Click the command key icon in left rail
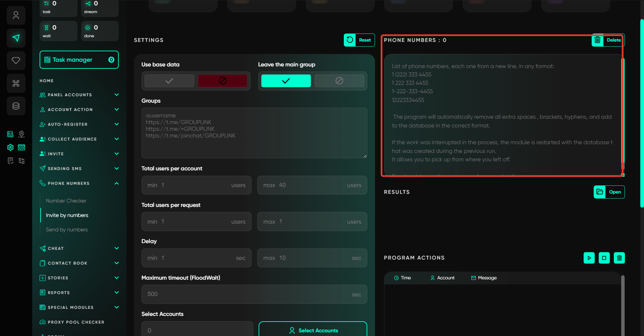The image size is (644, 336). tap(16, 83)
